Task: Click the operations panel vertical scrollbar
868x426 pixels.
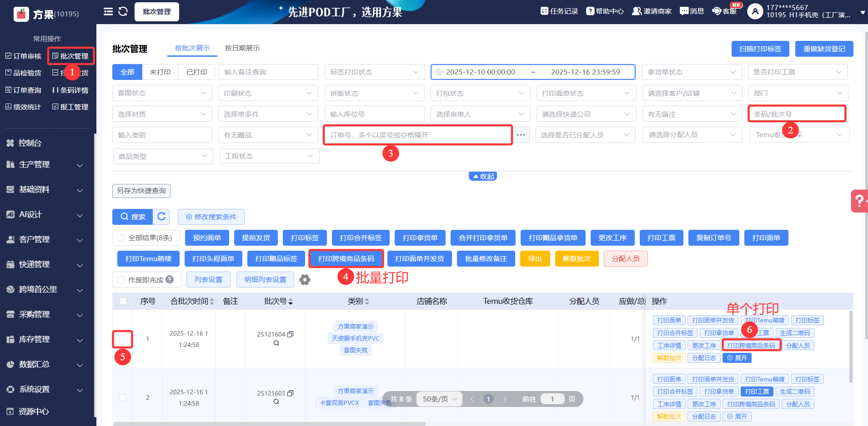Action: [x=851, y=346]
